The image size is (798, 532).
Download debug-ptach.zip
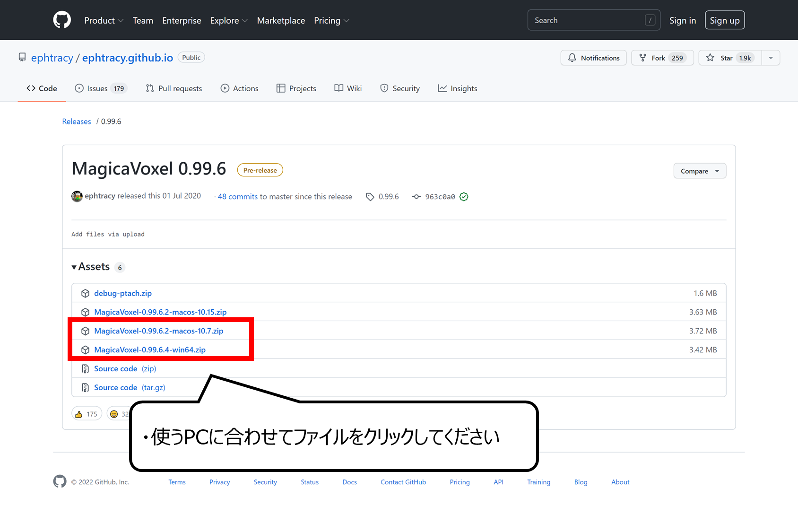pyautogui.click(x=123, y=293)
